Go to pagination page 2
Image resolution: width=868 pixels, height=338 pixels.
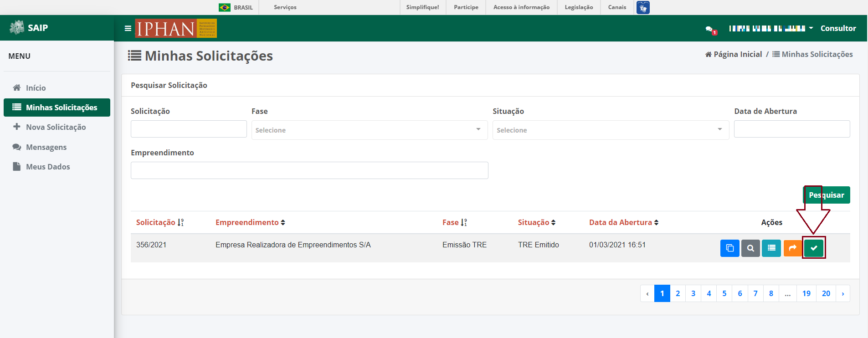pyautogui.click(x=678, y=293)
